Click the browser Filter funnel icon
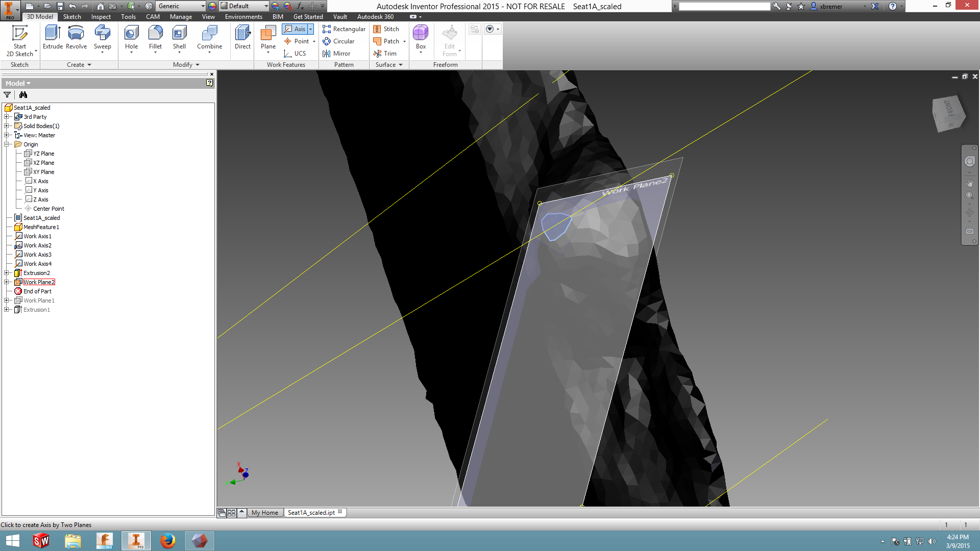The height and width of the screenshot is (551, 980). [7, 95]
